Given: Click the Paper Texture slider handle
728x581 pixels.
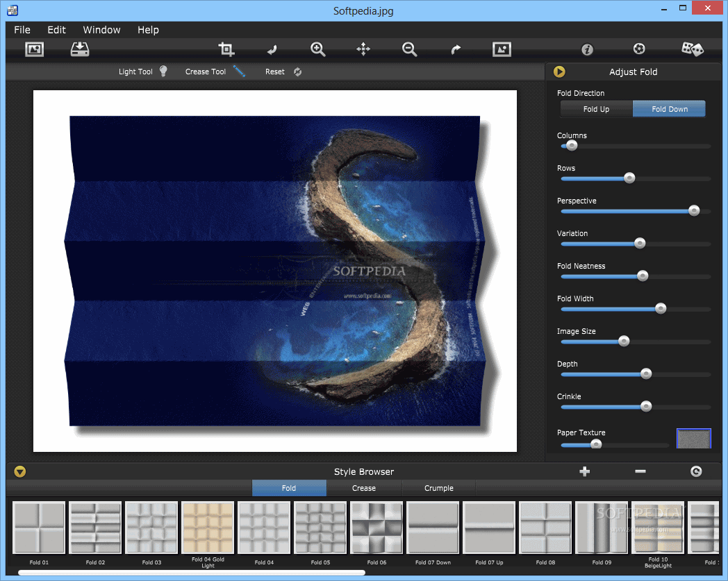Looking at the screenshot, I should [x=596, y=444].
